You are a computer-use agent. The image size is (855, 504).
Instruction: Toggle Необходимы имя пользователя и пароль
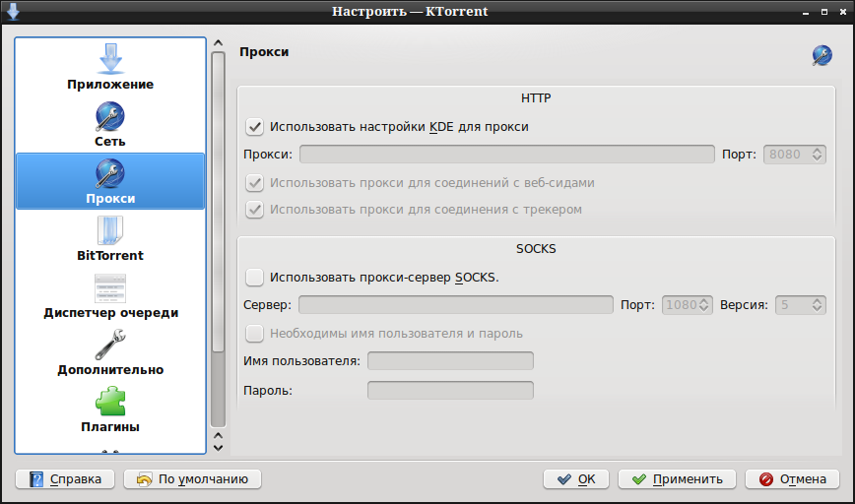click(x=255, y=333)
